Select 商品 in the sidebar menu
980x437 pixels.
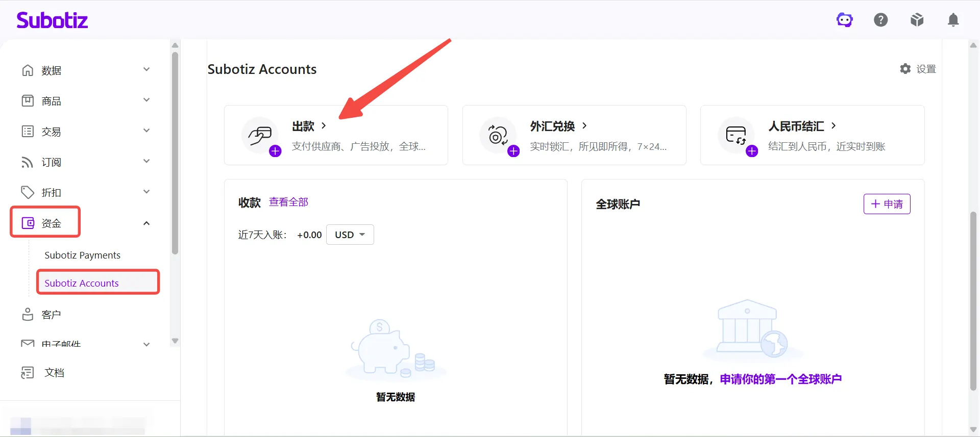pos(52,101)
